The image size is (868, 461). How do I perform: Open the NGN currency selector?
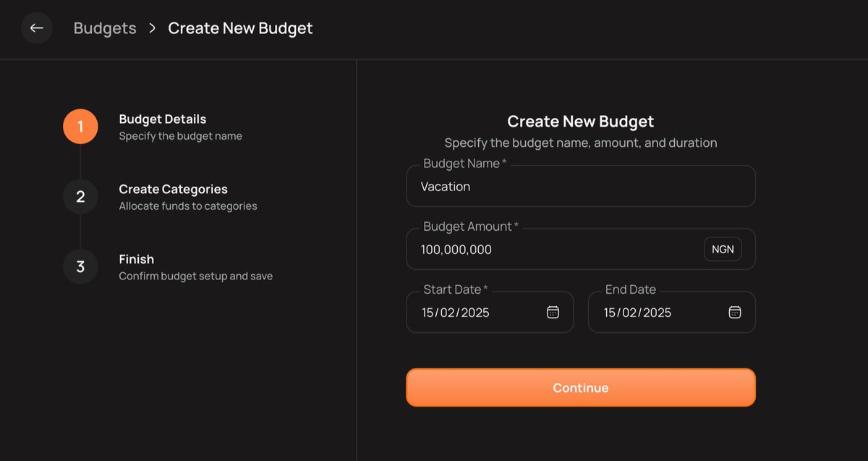point(723,249)
